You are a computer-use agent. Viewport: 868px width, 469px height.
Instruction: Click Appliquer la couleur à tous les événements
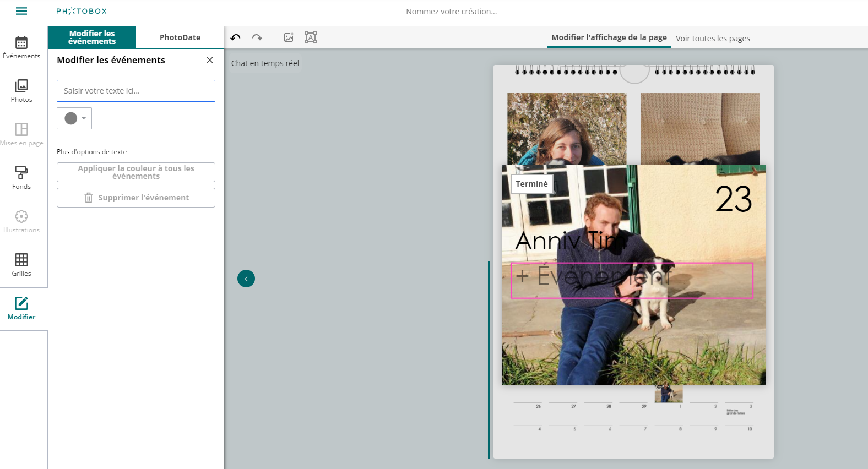pos(136,172)
